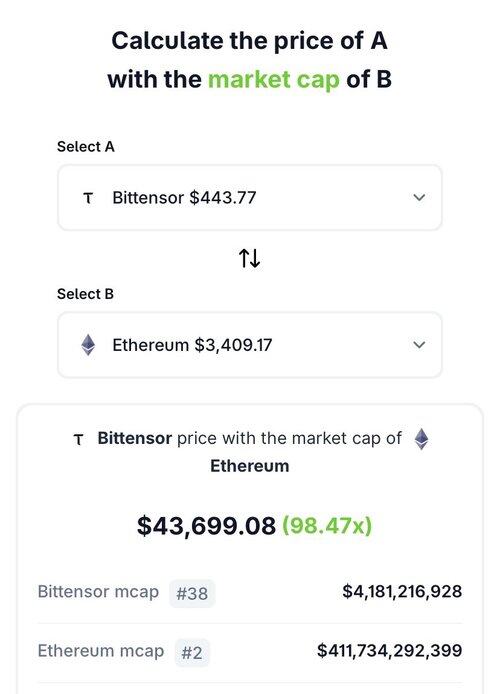Click the $411,734,292,399 market cap value
Viewport: 500px width, 694px height.
pyautogui.click(x=390, y=651)
